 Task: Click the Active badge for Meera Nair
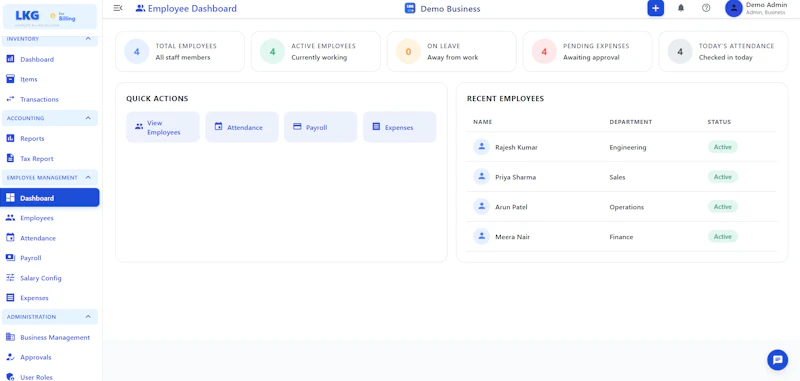click(x=722, y=237)
